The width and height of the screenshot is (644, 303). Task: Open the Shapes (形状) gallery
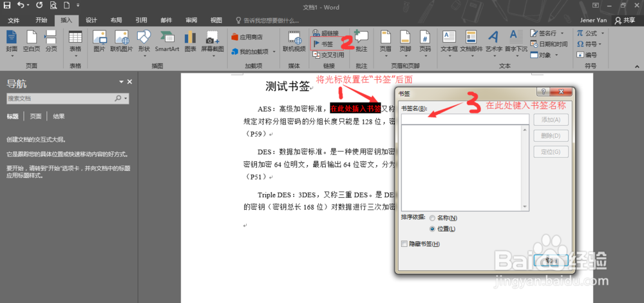pos(144,43)
